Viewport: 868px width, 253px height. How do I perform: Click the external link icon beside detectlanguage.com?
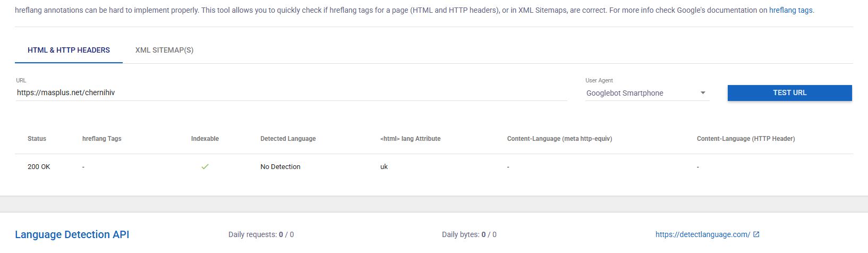pyautogui.click(x=756, y=234)
